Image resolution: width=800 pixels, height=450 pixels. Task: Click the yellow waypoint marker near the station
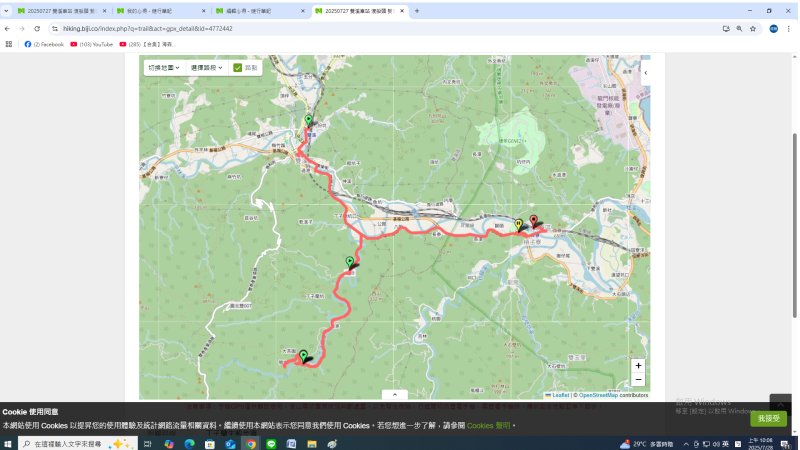(x=518, y=225)
